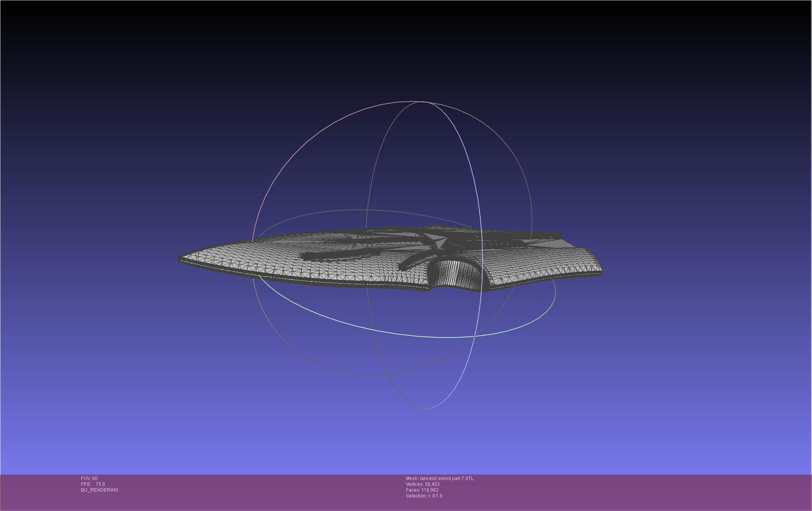The image size is (812, 511).
Task: Click the Faces: 116,962 text
Action: pos(422,490)
